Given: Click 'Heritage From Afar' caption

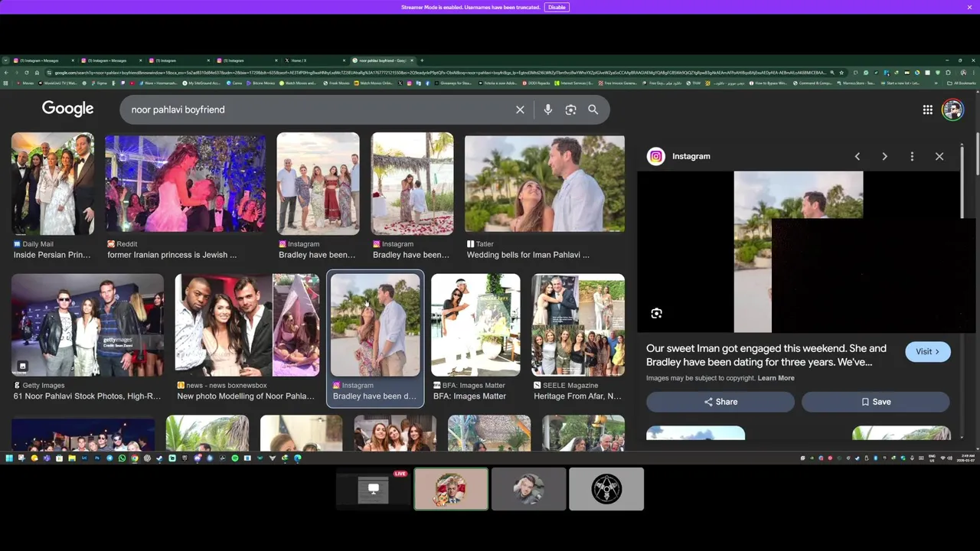Looking at the screenshot, I should (x=578, y=396).
